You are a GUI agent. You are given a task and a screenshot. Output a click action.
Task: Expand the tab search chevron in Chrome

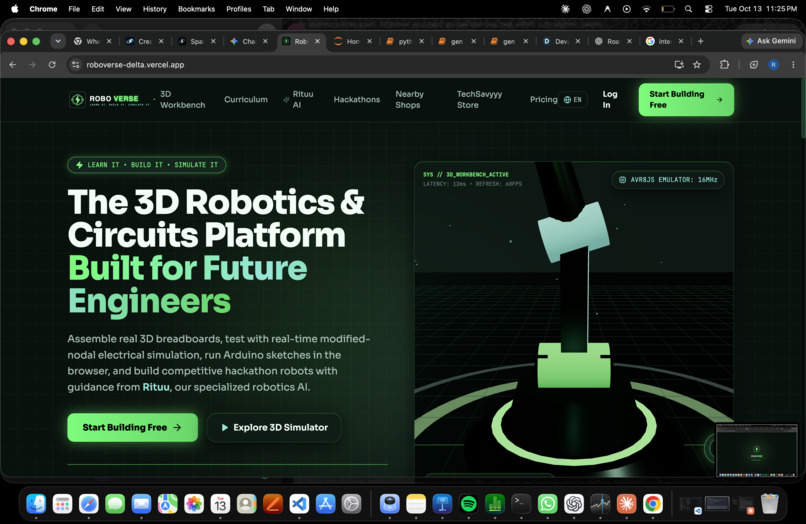pyautogui.click(x=58, y=41)
